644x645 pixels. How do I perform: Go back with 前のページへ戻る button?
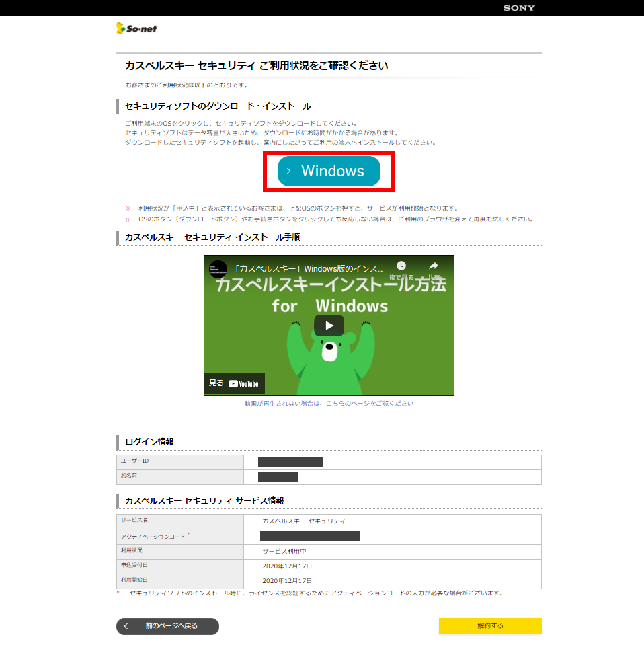pos(167,626)
